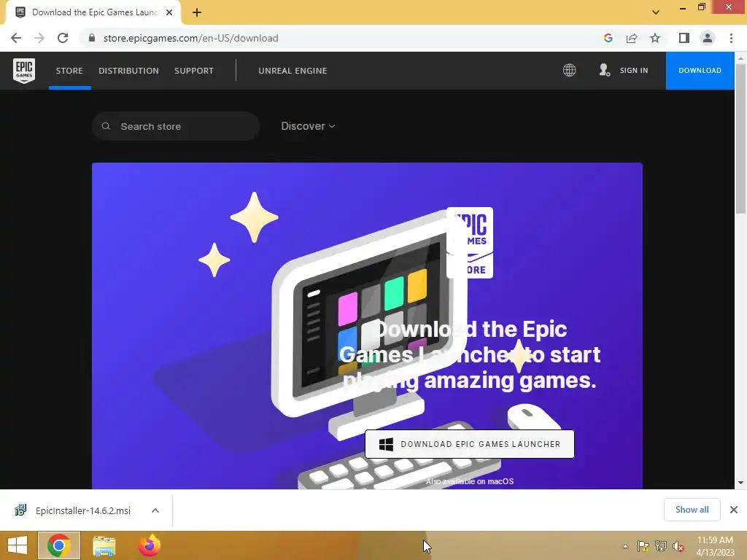Open Action Center flag icon
Image resolution: width=747 pixels, height=560 pixels.
point(643,546)
